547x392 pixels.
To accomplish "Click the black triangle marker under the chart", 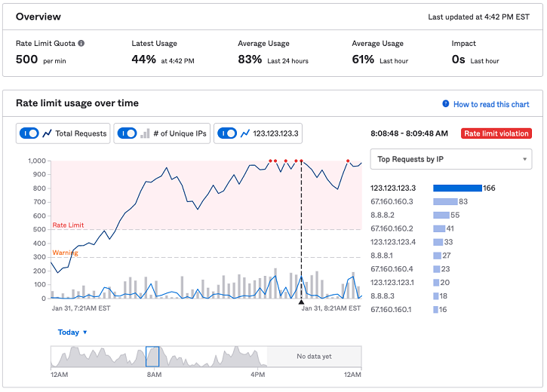I will coord(301,302).
